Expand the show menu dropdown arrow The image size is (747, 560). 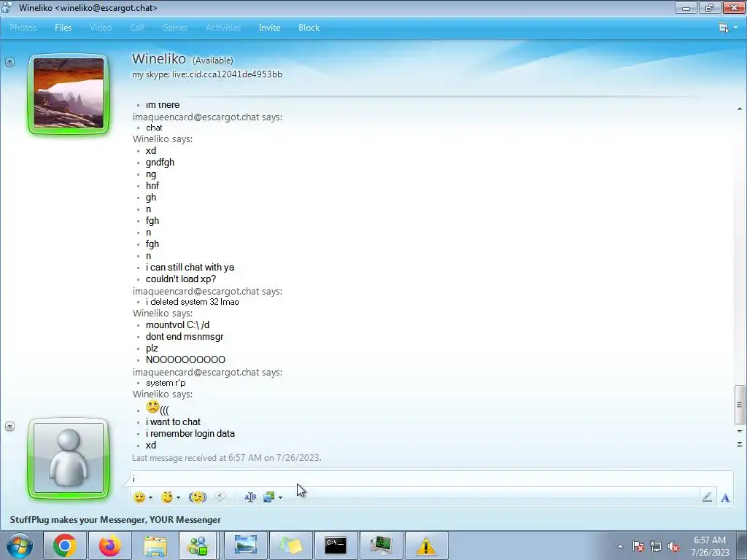click(735, 28)
